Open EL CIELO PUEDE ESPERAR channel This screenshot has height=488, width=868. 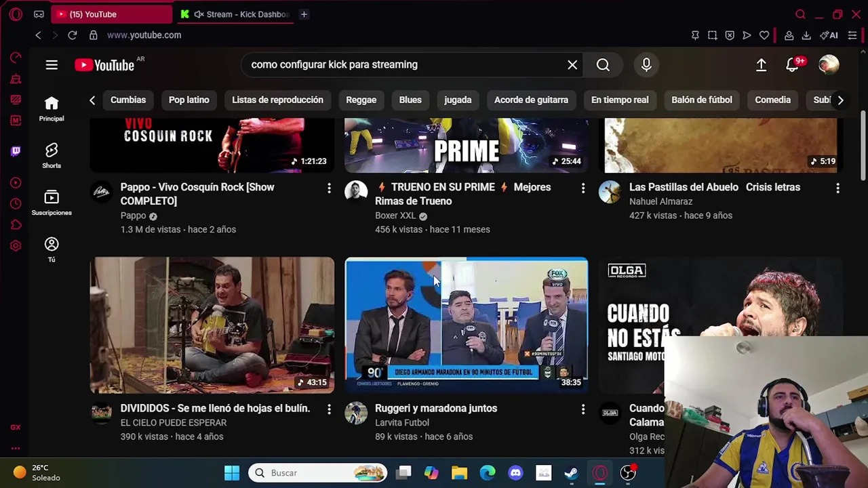(x=174, y=422)
